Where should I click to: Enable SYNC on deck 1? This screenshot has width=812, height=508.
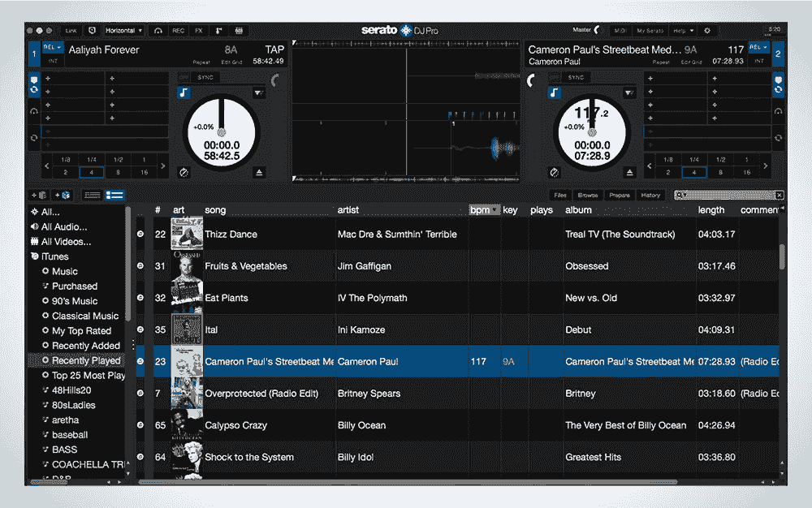tap(205, 77)
